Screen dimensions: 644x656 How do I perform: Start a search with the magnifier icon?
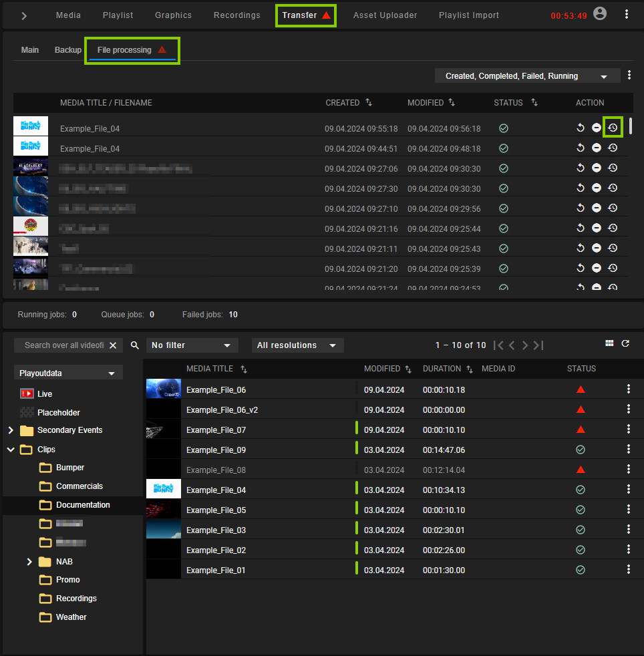[134, 345]
